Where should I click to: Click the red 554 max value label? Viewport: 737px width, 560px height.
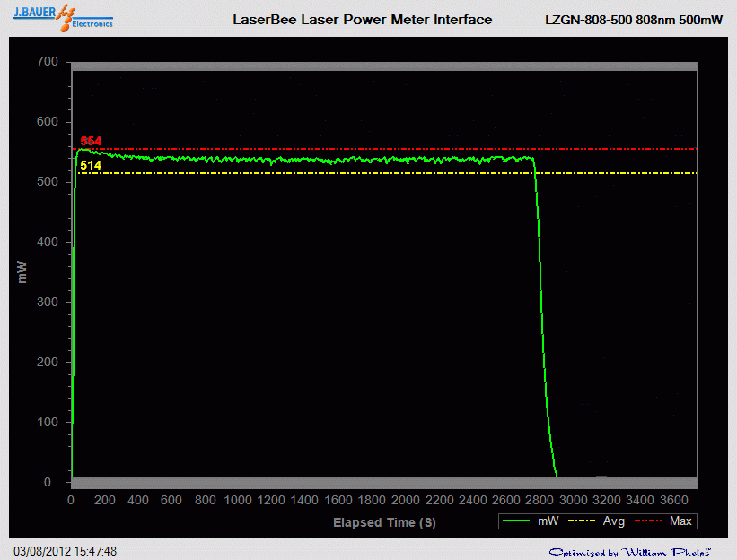tap(91, 141)
